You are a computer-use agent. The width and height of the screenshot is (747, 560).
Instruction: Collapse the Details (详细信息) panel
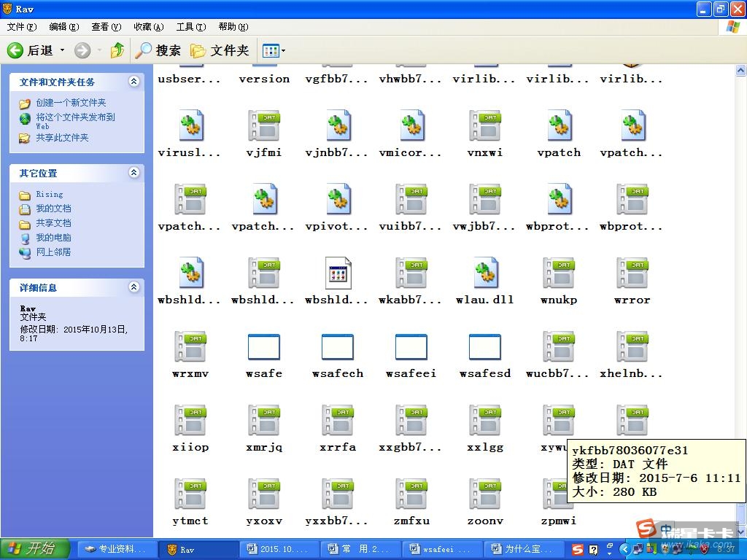click(133, 287)
